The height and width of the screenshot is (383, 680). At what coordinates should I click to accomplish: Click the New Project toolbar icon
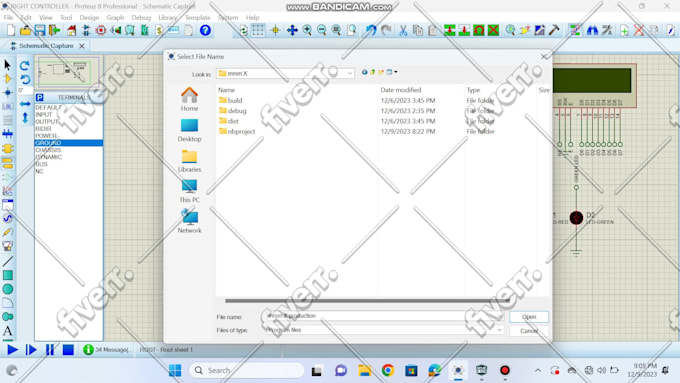11,30
